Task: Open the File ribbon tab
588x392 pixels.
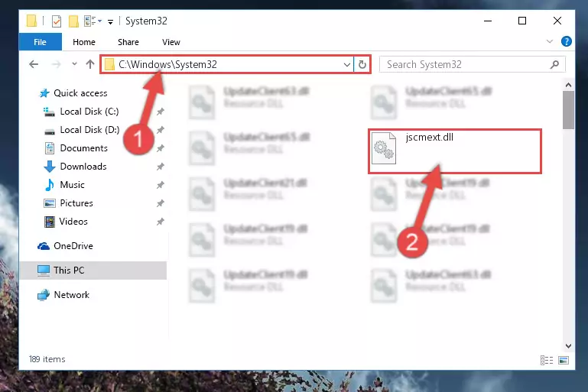Action: [40, 42]
